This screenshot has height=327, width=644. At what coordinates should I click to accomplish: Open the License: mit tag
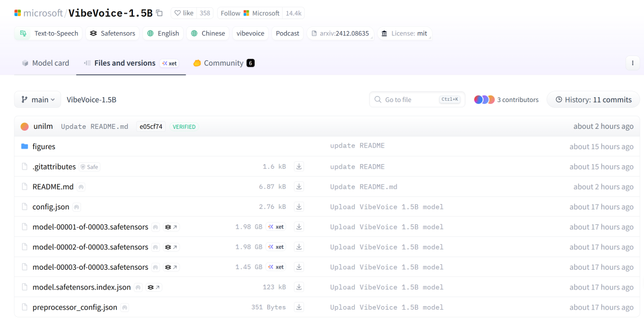404,33
